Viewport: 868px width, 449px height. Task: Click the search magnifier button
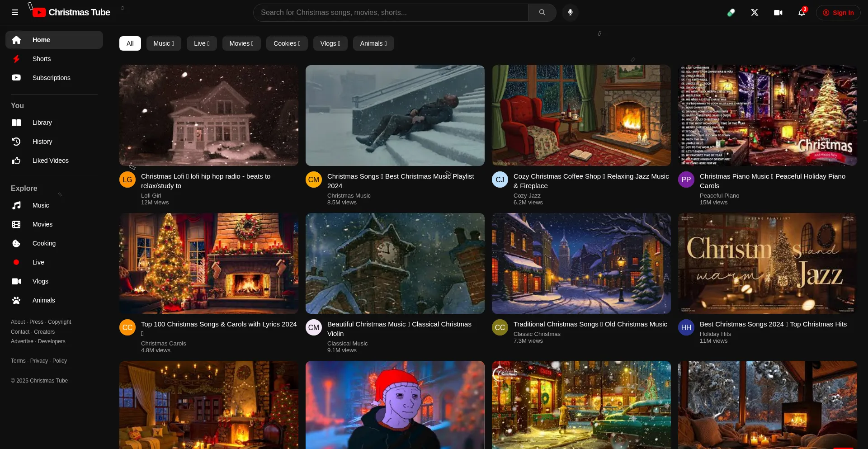(x=542, y=13)
